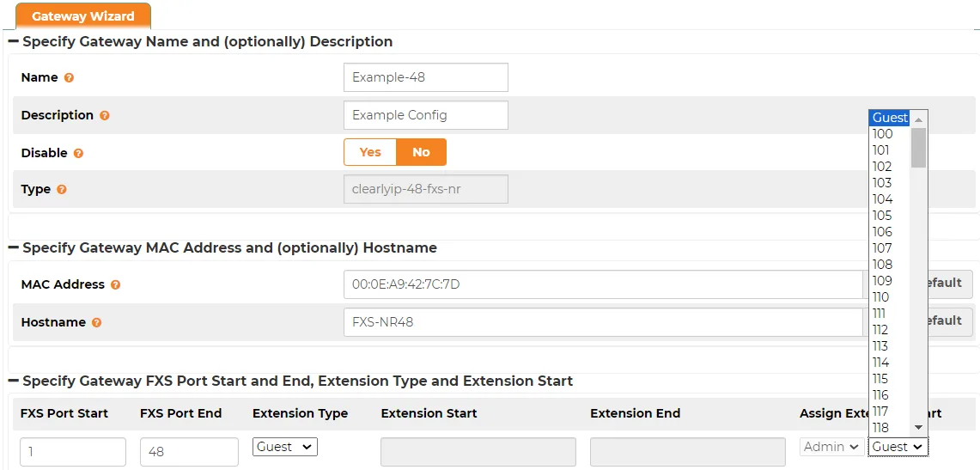
Task: Focus the FXS Port End field
Action: click(189, 452)
